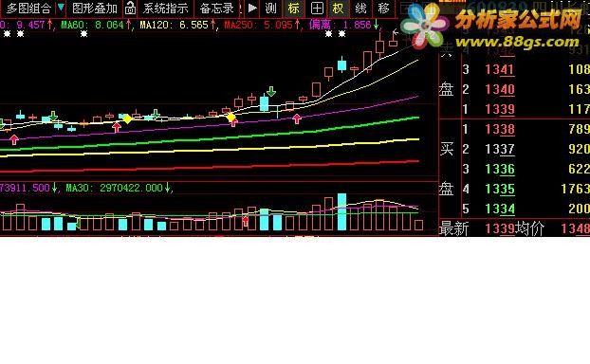This screenshot has height=364, width=590.
Task: Toggle the 标 marker tool
Action: point(293,9)
